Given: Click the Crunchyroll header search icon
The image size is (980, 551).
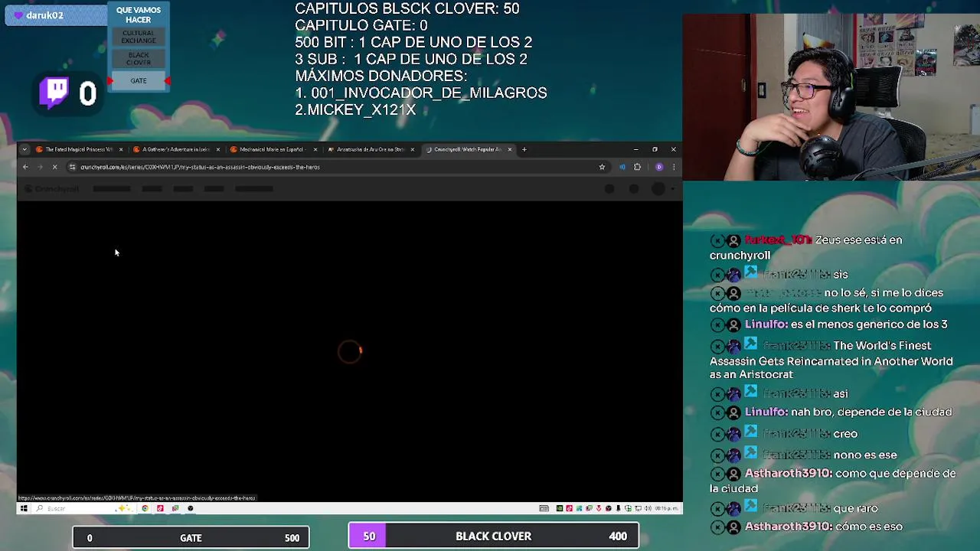Looking at the screenshot, I should pos(609,189).
